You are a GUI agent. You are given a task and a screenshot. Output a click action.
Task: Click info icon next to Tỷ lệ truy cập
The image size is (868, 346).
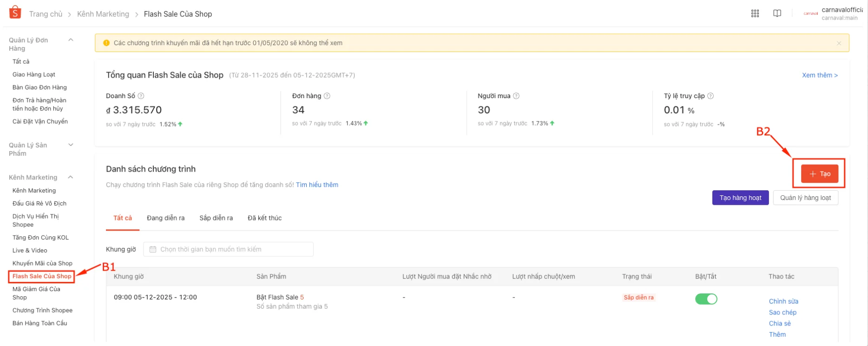pyautogui.click(x=710, y=96)
